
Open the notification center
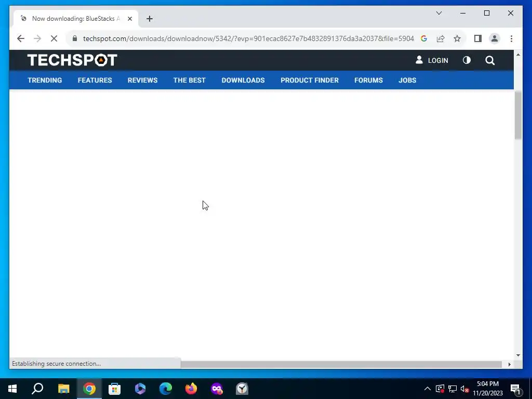point(515,389)
